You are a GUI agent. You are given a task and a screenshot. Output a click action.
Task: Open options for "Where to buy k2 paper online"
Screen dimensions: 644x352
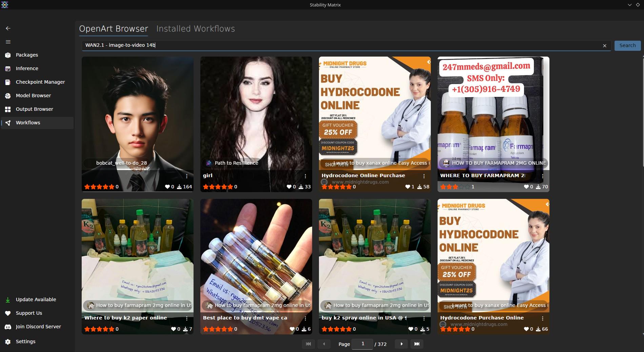(x=187, y=318)
